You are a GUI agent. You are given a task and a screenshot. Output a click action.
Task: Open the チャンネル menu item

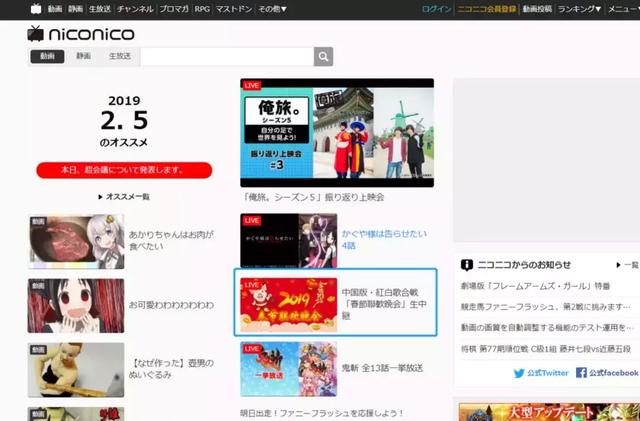135,9
